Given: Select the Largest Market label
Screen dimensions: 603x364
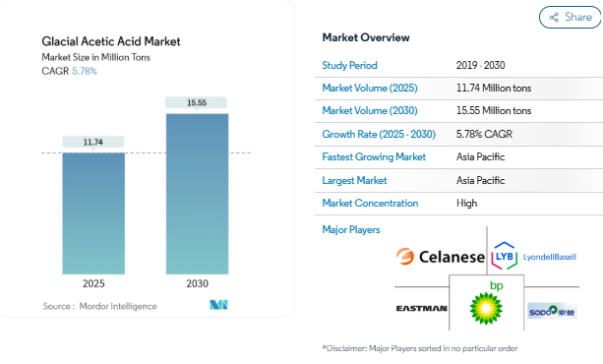Looking at the screenshot, I should point(354,180).
